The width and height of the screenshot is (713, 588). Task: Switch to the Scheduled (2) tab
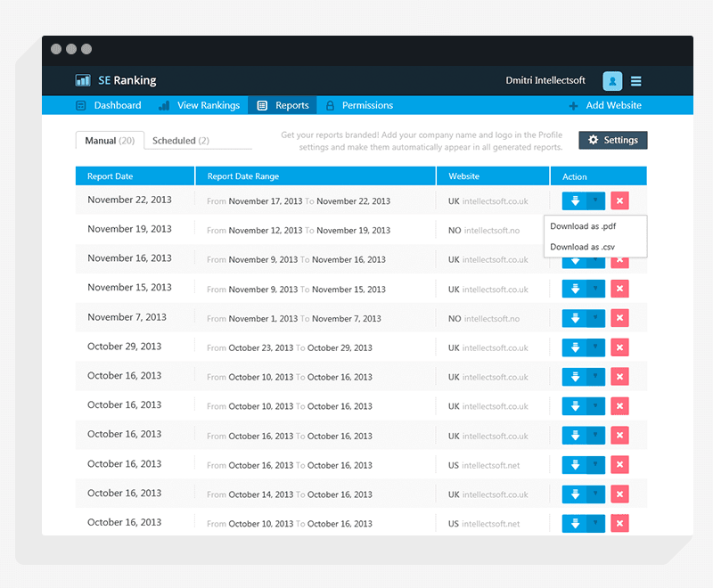181,141
